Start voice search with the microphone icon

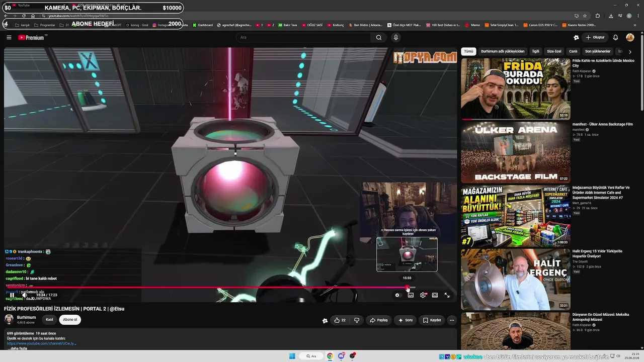(396, 37)
